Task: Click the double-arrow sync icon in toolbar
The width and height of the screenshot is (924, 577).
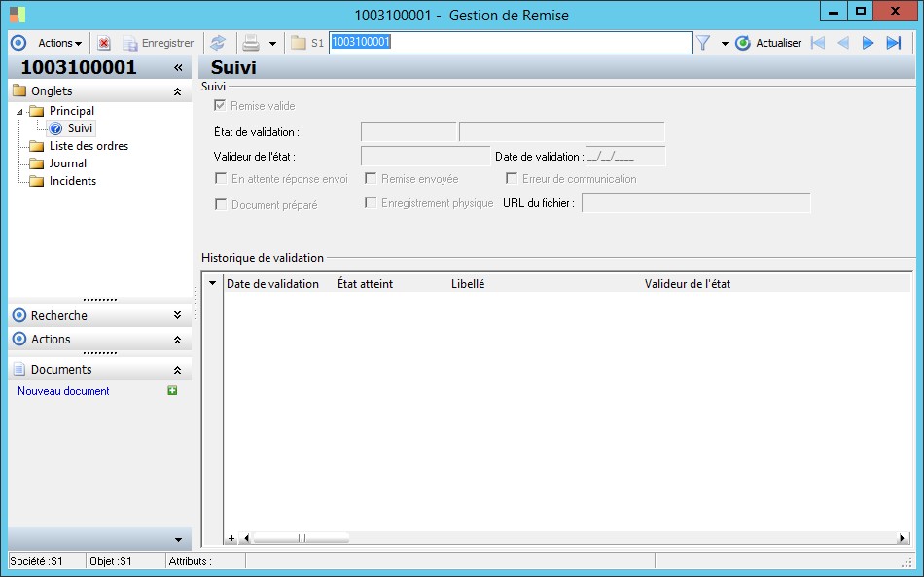Action: [218, 43]
